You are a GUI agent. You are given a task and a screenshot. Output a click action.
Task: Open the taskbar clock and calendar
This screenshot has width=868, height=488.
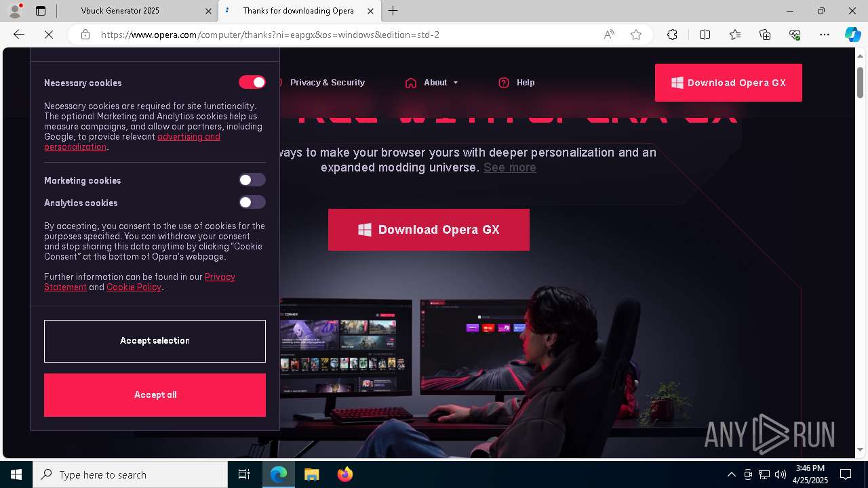[810, 474]
